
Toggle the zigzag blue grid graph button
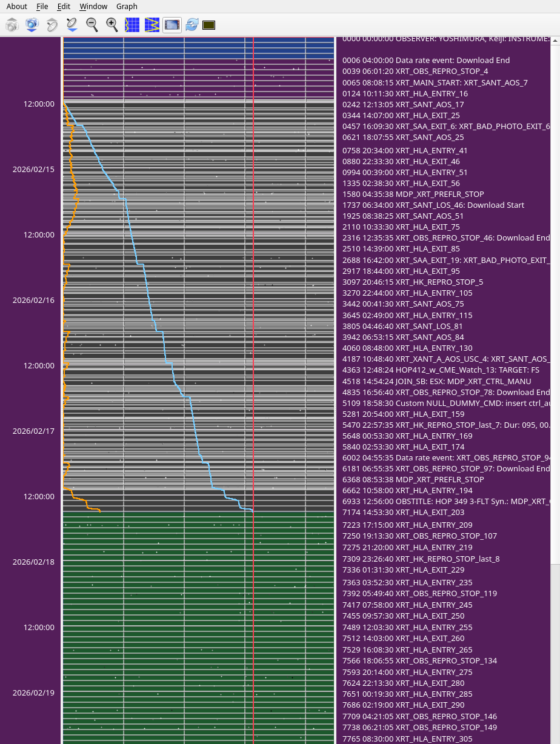[152, 25]
